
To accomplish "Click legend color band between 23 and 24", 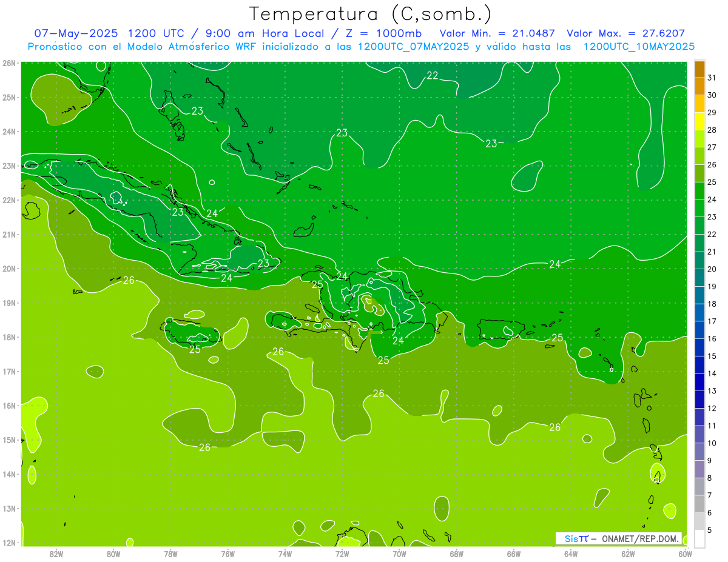I will point(699,209).
